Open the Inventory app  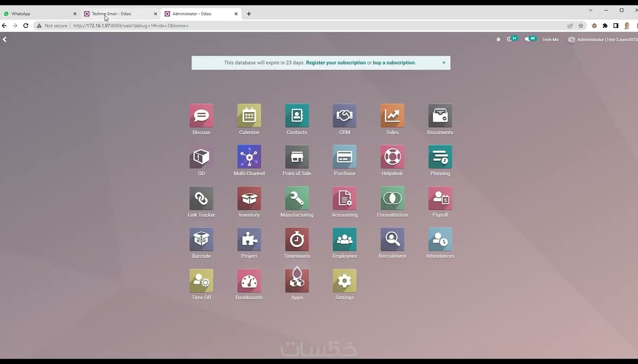tap(249, 198)
